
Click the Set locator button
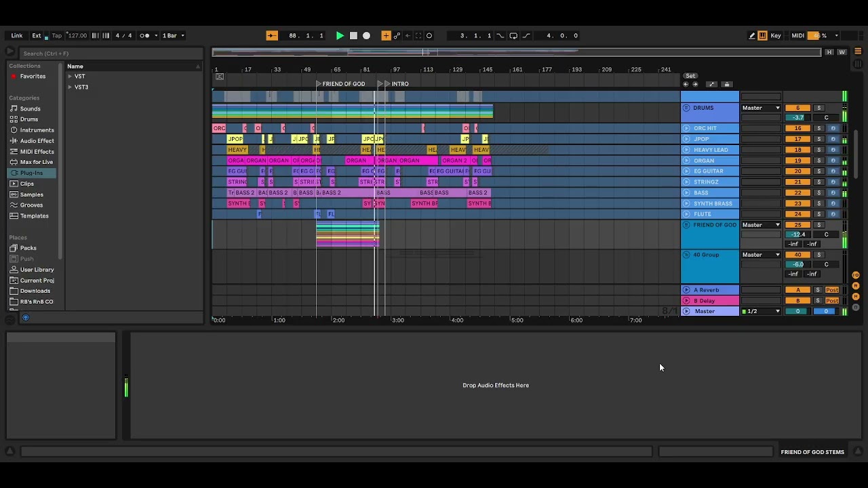690,76
